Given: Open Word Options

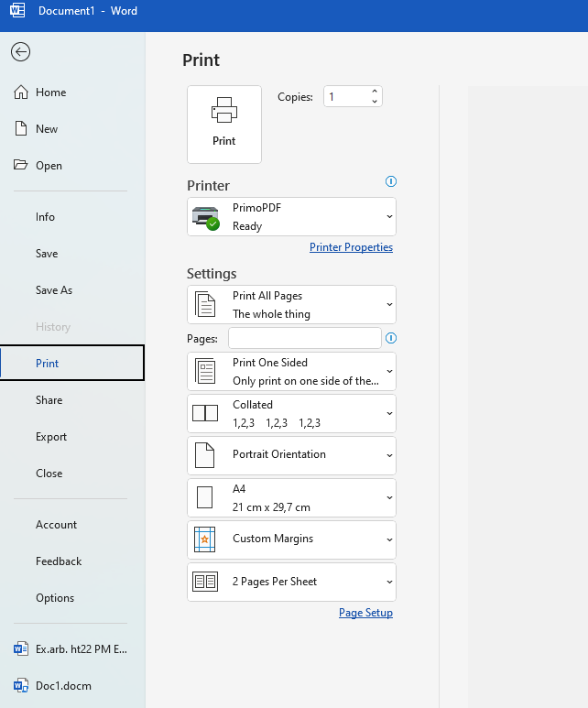Looking at the screenshot, I should [x=72, y=598].
